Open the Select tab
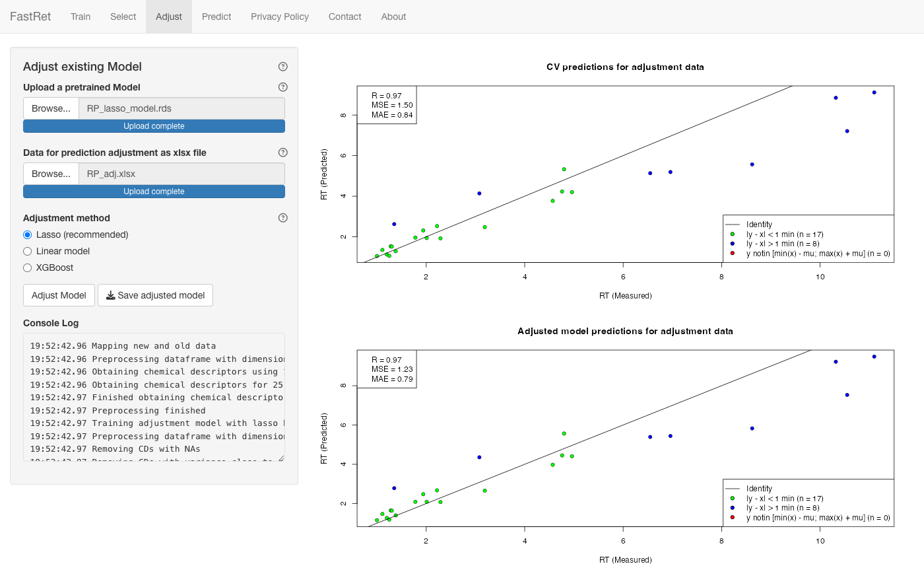The height and width of the screenshot is (564, 924). (123, 17)
